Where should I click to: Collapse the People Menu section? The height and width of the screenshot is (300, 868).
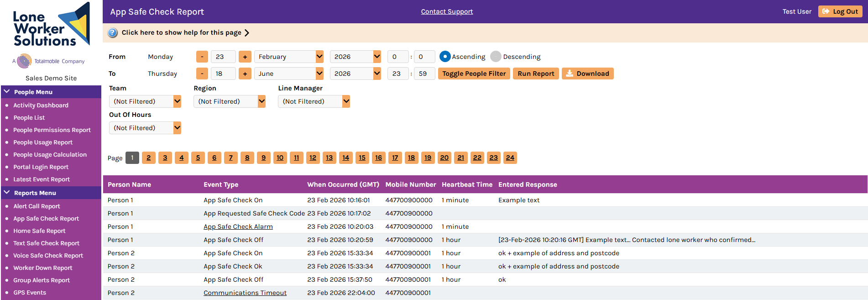coord(51,92)
